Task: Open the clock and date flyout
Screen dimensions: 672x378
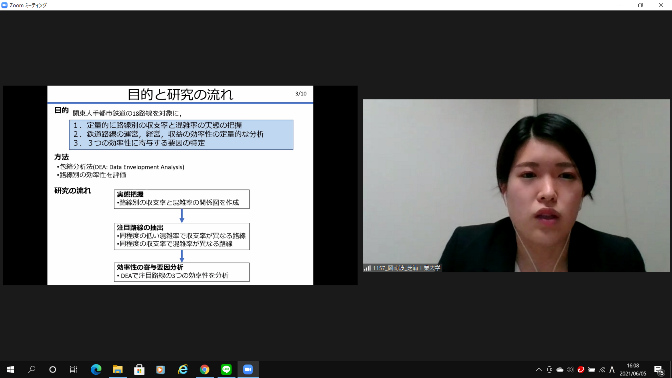Action: click(x=633, y=369)
